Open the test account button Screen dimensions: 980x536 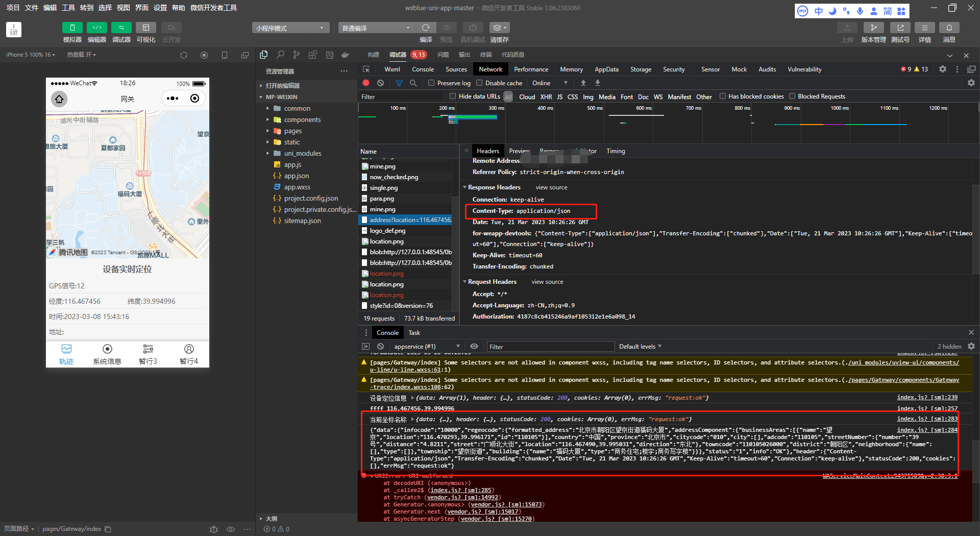(x=900, y=28)
